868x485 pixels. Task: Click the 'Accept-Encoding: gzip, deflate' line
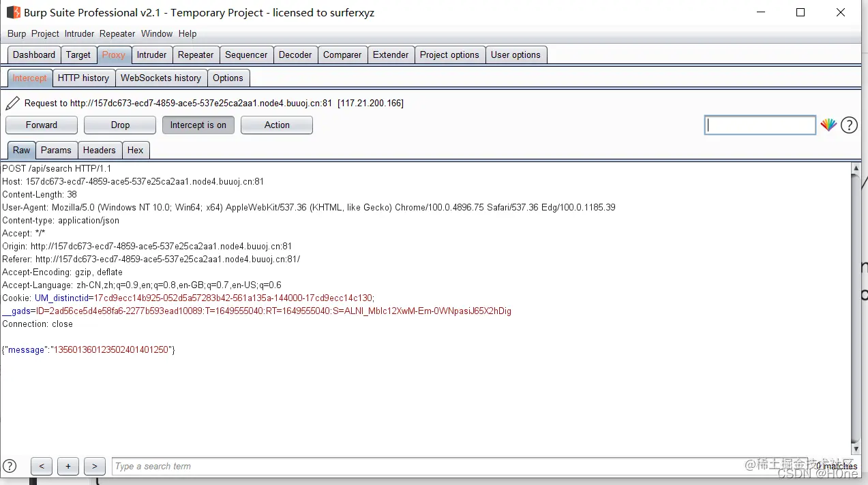coord(63,272)
